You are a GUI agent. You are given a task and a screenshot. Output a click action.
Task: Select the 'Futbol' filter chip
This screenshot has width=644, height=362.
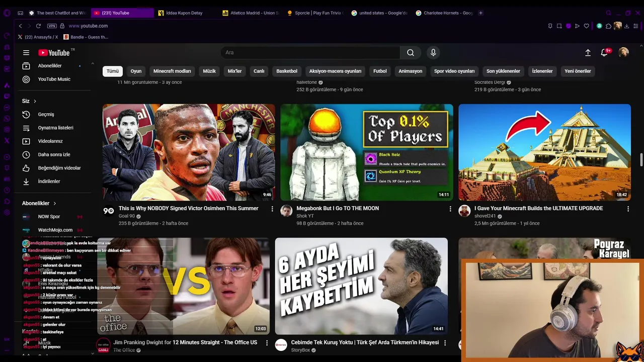[380, 71]
